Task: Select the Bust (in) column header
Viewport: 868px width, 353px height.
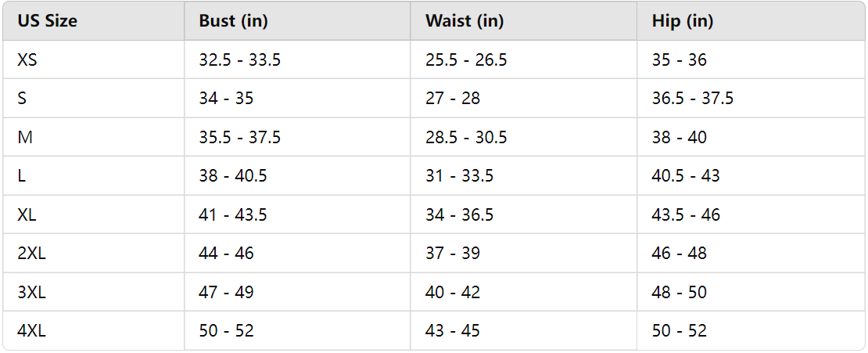Action: [233, 21]
